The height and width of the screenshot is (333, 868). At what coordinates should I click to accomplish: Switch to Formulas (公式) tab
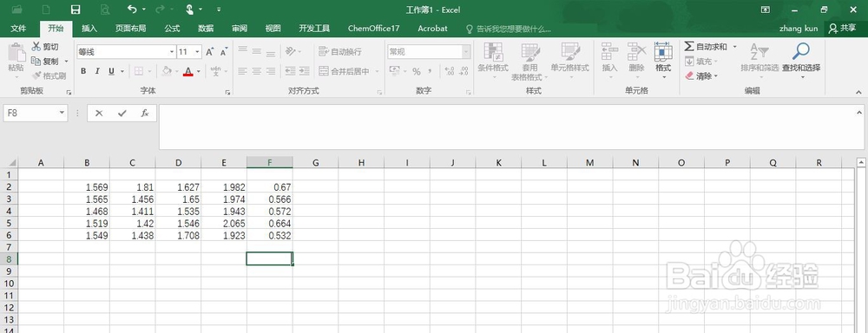click(x=172, y=29)
